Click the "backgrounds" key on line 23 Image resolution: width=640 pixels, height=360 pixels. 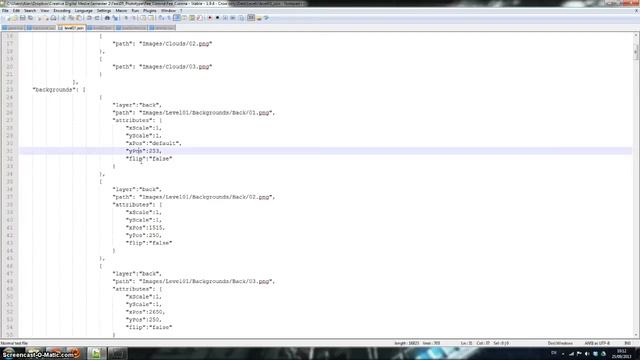[54, 89]
